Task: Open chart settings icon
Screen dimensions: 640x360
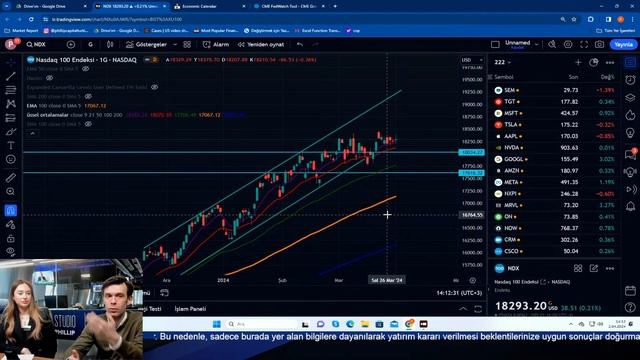Action: (568, 44)
